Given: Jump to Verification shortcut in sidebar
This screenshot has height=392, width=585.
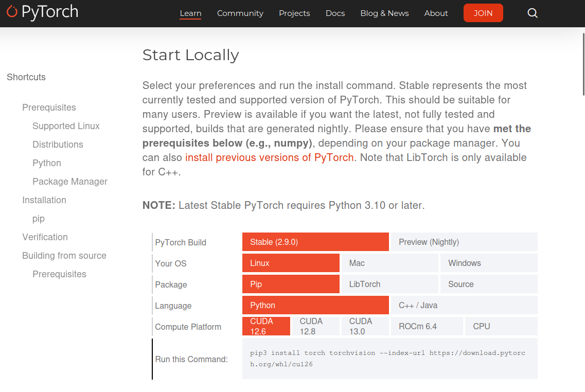Looking at the screenshot, I should click(x=45, y=237).
